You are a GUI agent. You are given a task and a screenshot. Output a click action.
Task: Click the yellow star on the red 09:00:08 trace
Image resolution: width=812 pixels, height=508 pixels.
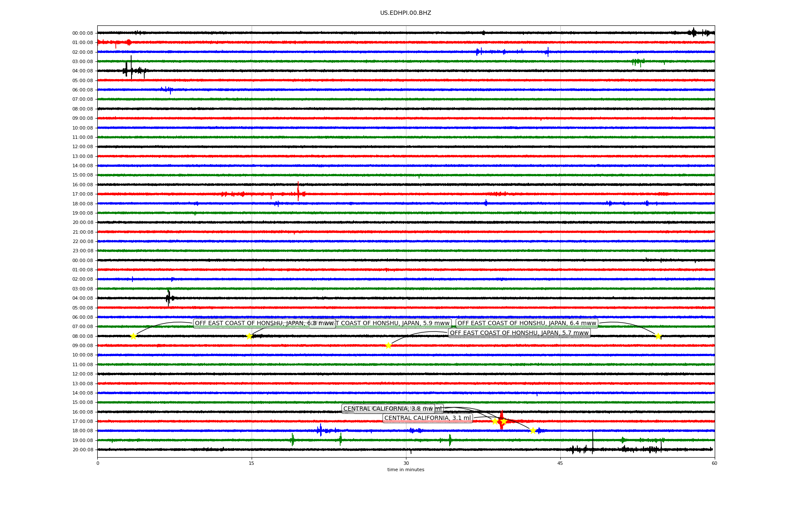[x=388, y=345]
